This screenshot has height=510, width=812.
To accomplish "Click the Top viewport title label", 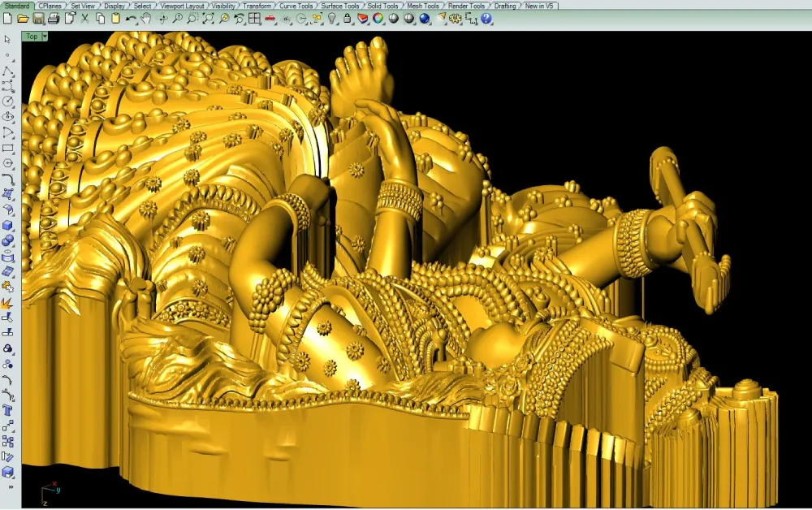I will (x=32, y=37).
